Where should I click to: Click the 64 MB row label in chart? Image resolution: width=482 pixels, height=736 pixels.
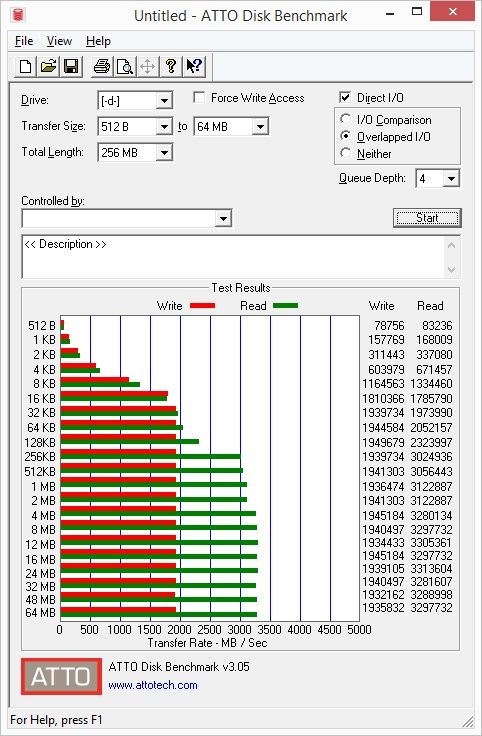[x=40, y=613]
